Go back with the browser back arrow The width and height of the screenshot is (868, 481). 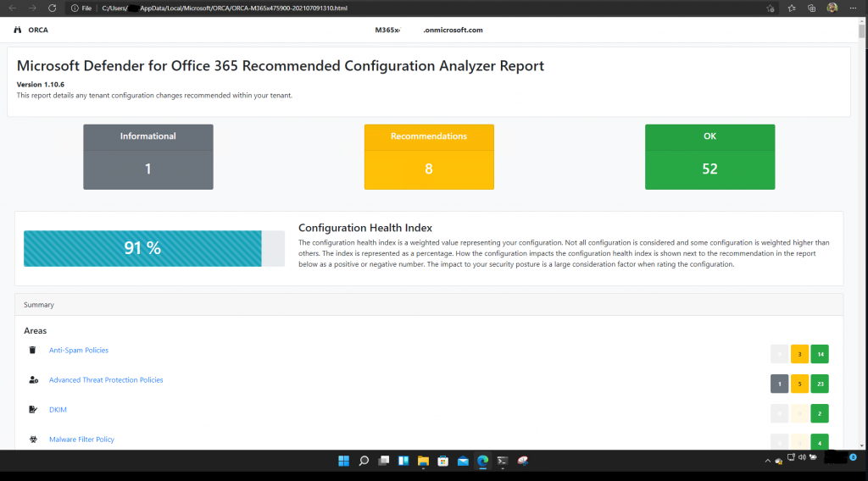pos(12,8)
